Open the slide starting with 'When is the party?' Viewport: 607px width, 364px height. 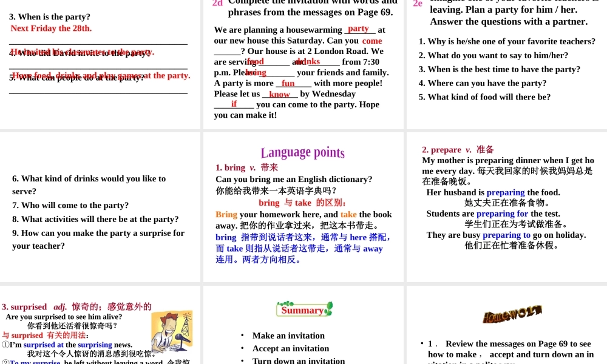pyautogui.click(x=100, y=64)
